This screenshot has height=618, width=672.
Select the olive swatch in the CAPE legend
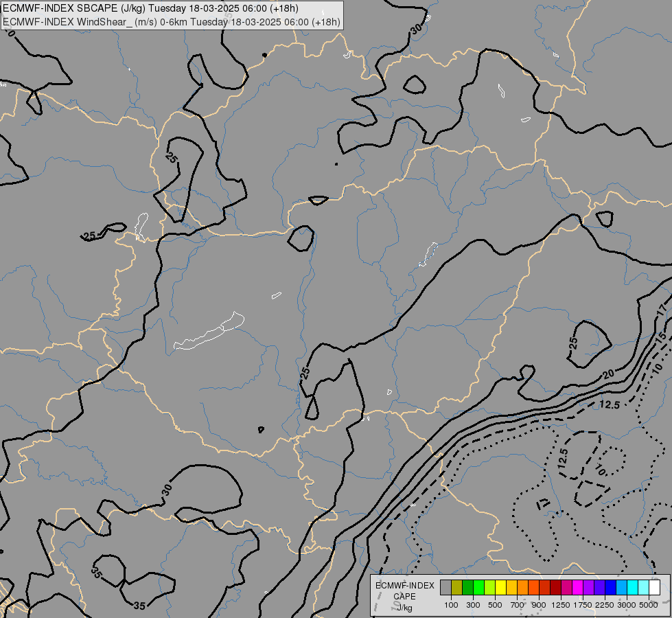[457, 588]
